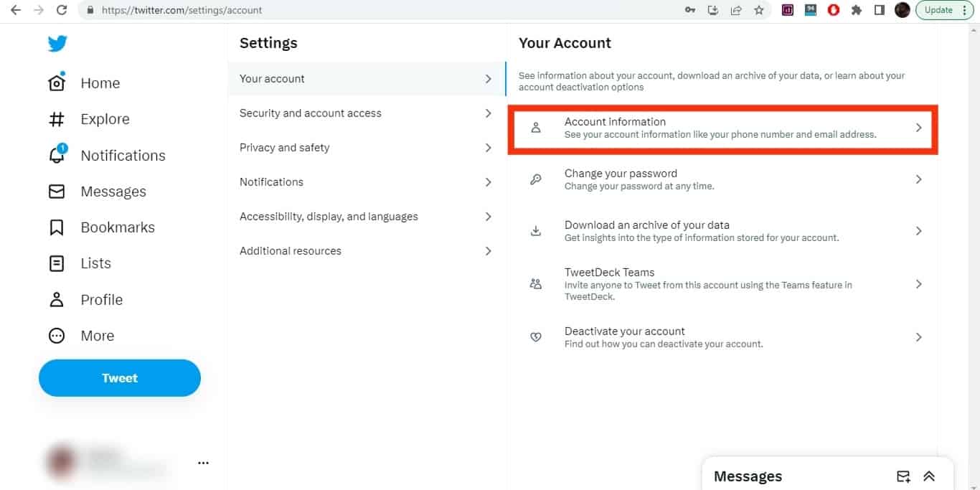Screen dimensions: 980x490
Task: Open Accessibility, display, and languages chevron
Action: [488, 217]
